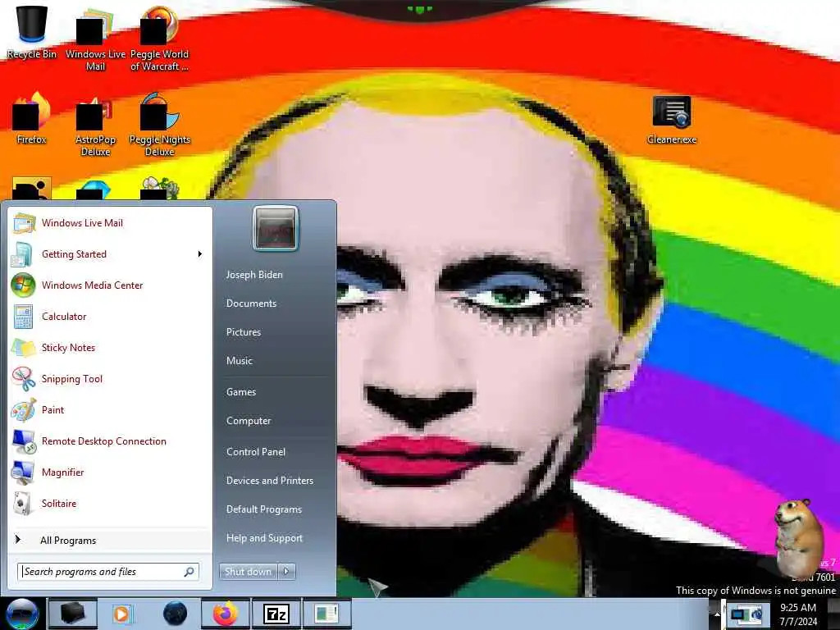Click the Sticky Notes icon

click(x=24, y=348)
